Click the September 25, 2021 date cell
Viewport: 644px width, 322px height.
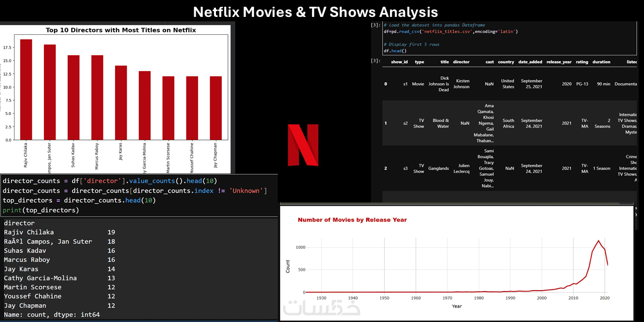[531, 84]
